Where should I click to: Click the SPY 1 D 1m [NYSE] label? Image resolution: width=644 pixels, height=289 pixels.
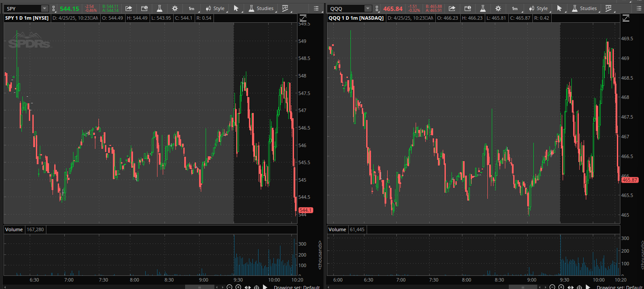point(27,18)
